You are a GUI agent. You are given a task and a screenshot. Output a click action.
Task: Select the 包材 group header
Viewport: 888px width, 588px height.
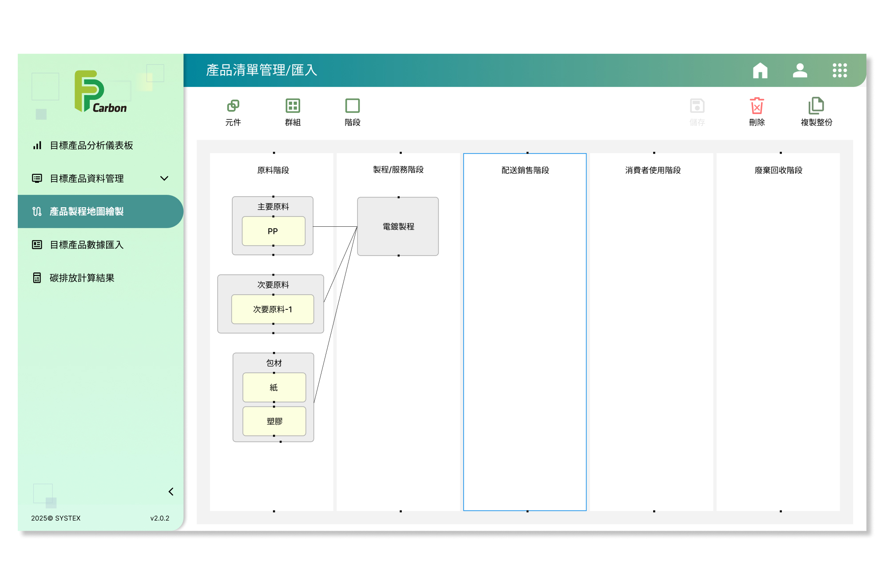274,363
